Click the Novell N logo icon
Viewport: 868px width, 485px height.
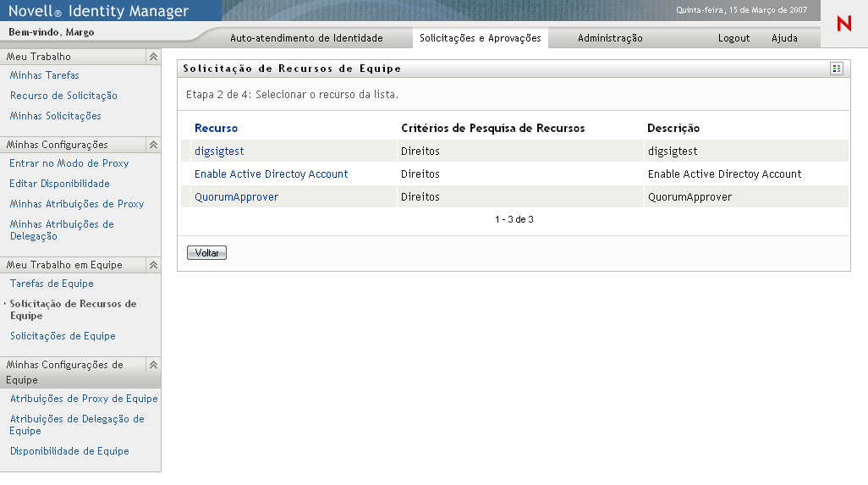(843, 25)
